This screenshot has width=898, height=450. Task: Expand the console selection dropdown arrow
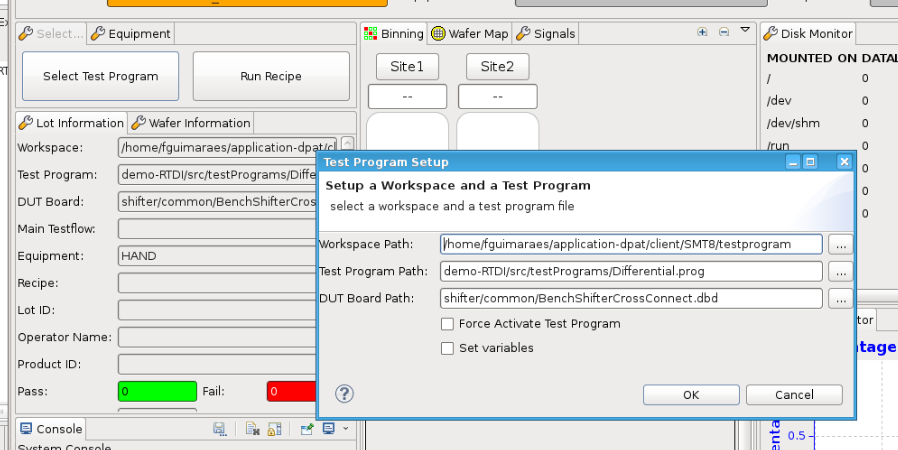coord(345,429)
